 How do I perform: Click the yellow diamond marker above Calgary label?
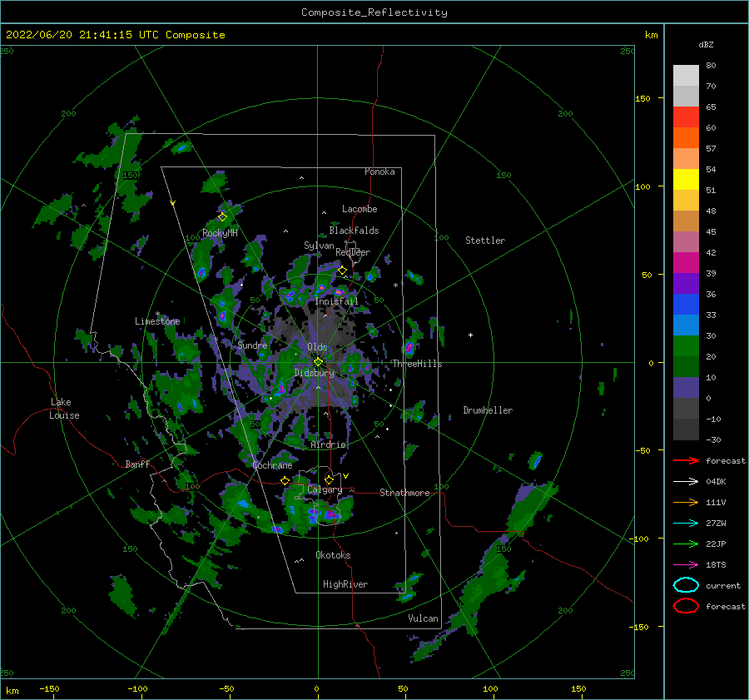tap(329, 479)
